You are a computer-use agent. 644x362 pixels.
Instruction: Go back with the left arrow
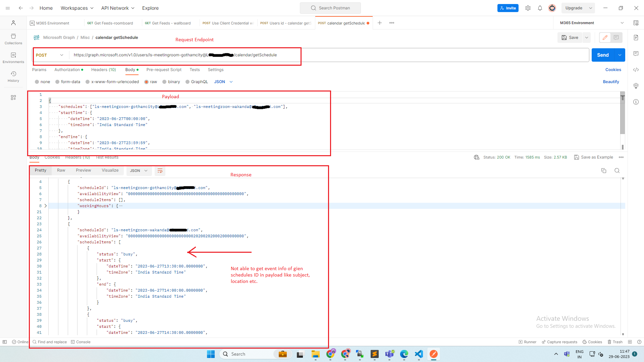coord(21,8)
